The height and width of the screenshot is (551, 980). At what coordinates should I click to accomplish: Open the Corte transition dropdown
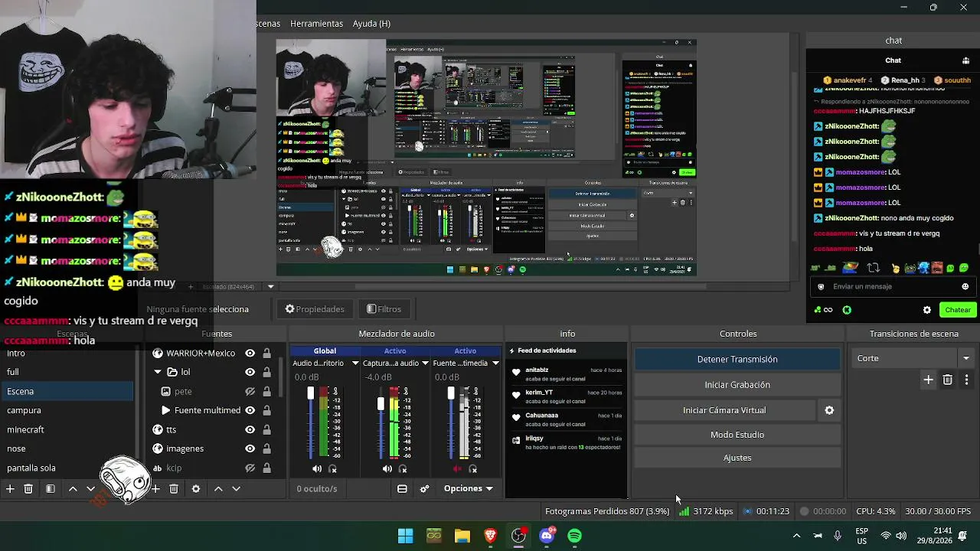pos(914,358)
